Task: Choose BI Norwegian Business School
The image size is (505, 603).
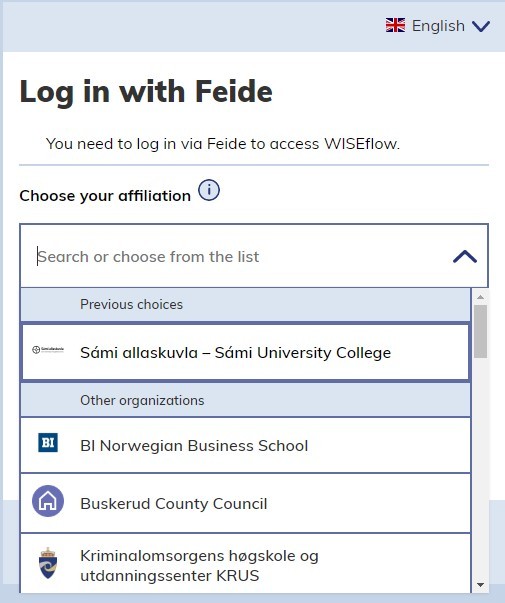Action: point(245,445)
